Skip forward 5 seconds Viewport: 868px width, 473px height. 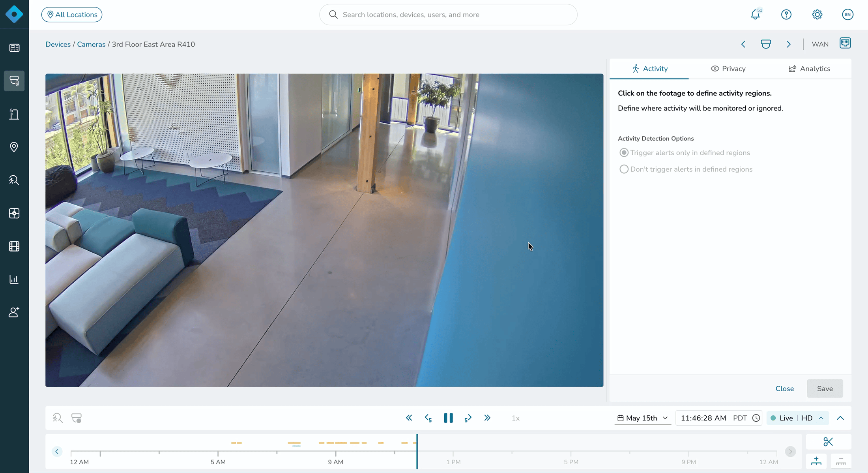click(468, 418)
